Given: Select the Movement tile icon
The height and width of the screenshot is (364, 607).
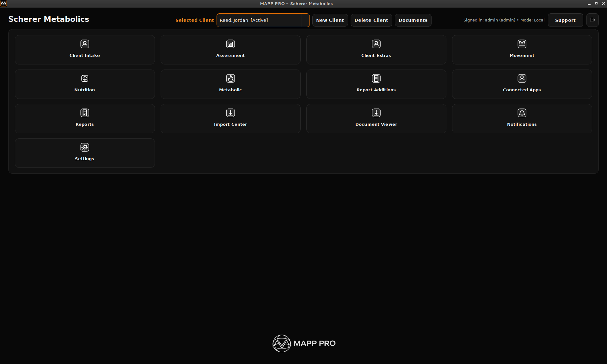Looking at the screenshot, I should point(522,44).
